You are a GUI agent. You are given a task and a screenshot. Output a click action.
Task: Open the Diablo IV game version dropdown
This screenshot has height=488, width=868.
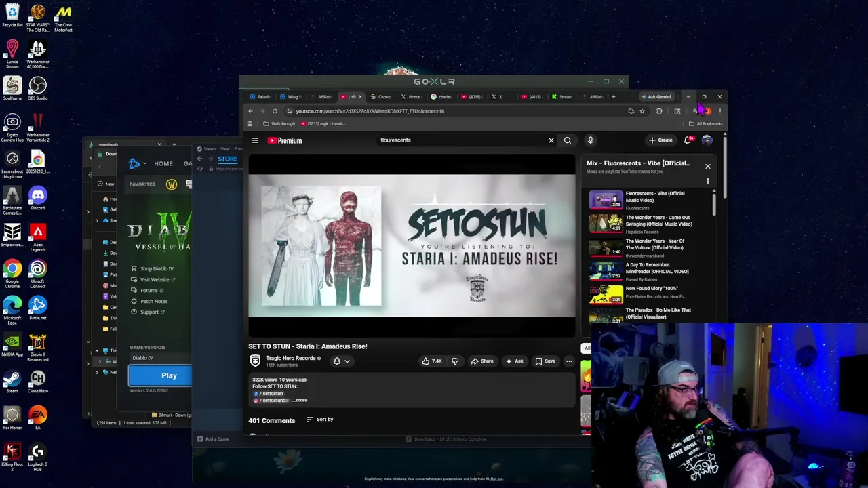click(161, 358)
